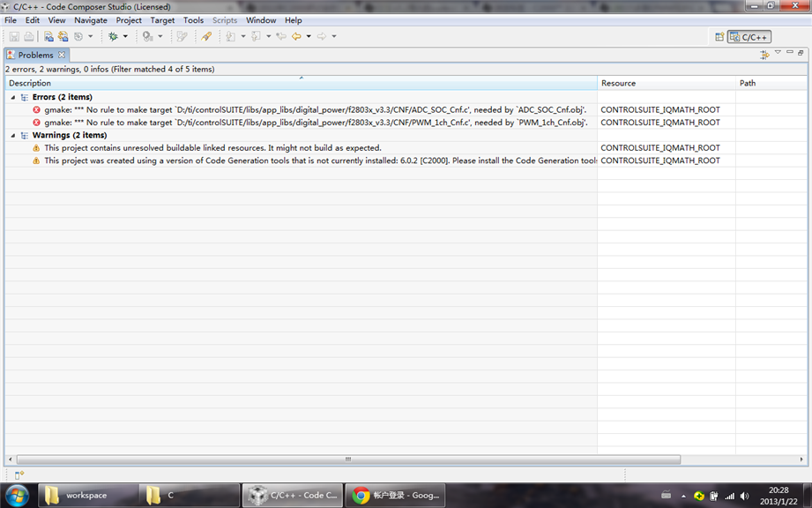Open the Windows Start button
The height and width of the screenshot is (508, 812).
click(x=17, y=496)
